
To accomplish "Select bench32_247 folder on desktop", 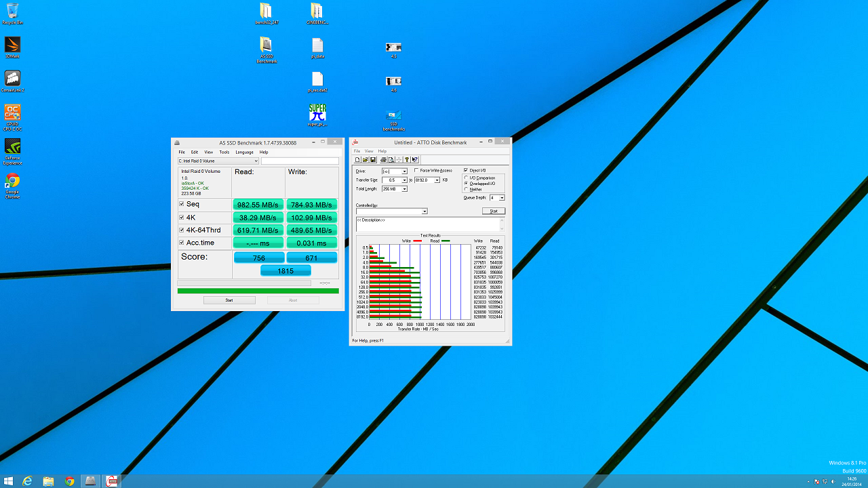I will 267,14.
